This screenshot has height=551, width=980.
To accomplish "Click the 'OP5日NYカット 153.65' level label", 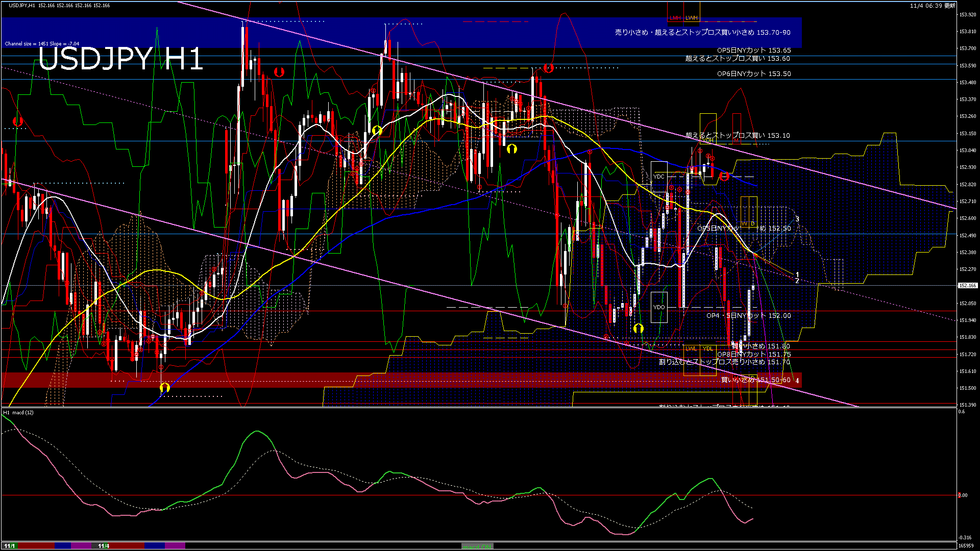I will 753,51.
